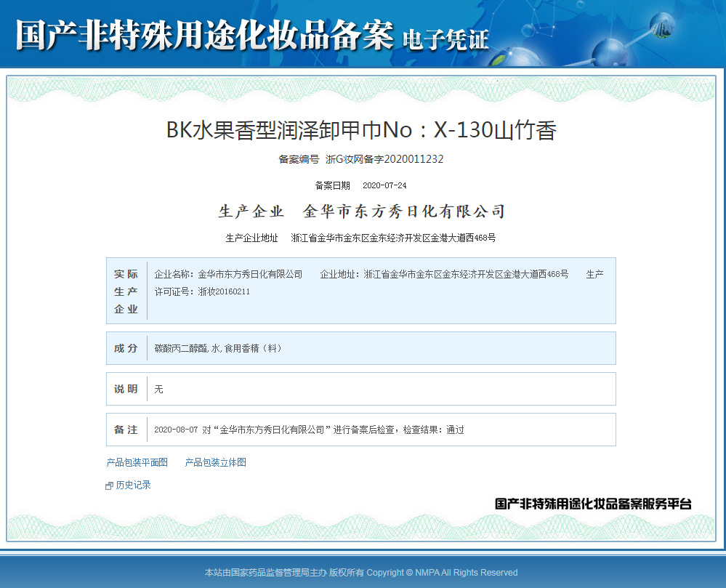
Task: Open the 产品包装立体图 link
Action: tap(215, 462)
